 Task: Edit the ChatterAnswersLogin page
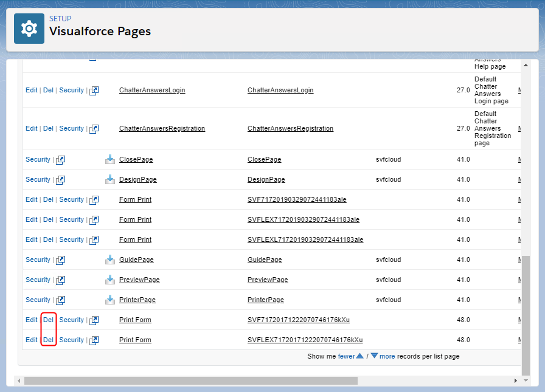32,91
